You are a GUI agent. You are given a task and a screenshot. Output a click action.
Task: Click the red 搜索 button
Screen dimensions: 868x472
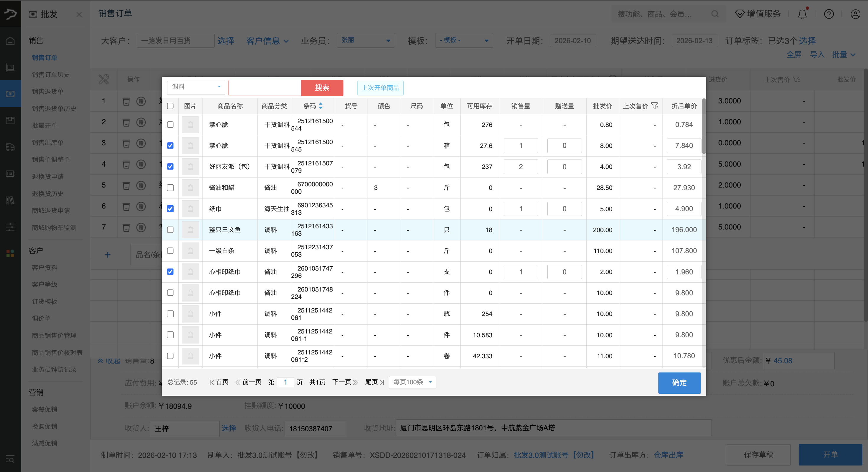click(322, 88)
